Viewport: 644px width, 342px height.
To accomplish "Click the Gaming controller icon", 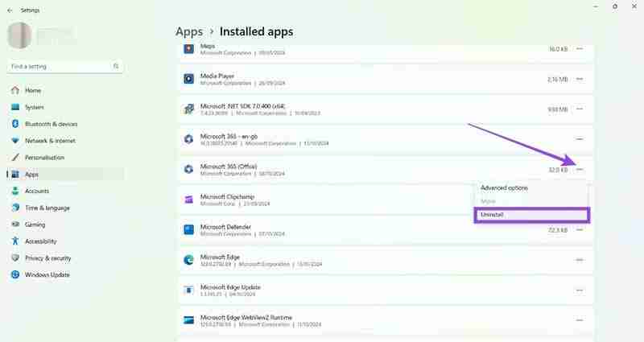I will (15, 225).
